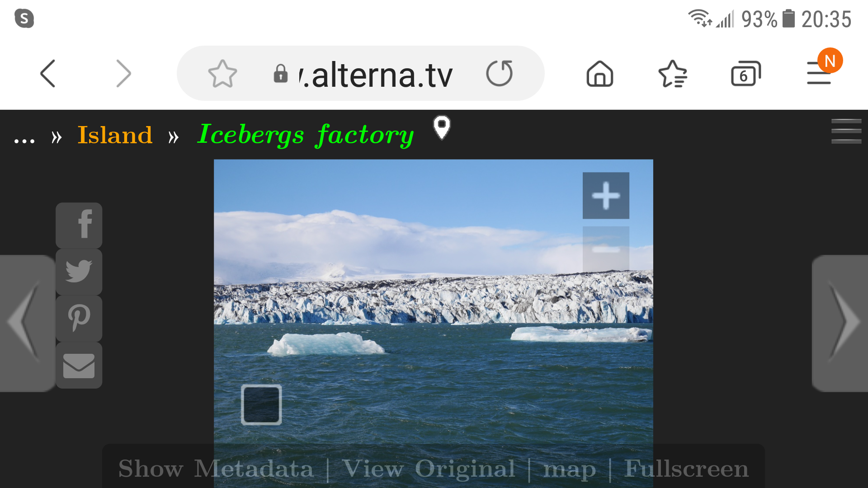The height and width of the screenshot is (488, 868).
Task: Expand the breadcrumb ellipsis menu
Action: (x=24, y=136)
